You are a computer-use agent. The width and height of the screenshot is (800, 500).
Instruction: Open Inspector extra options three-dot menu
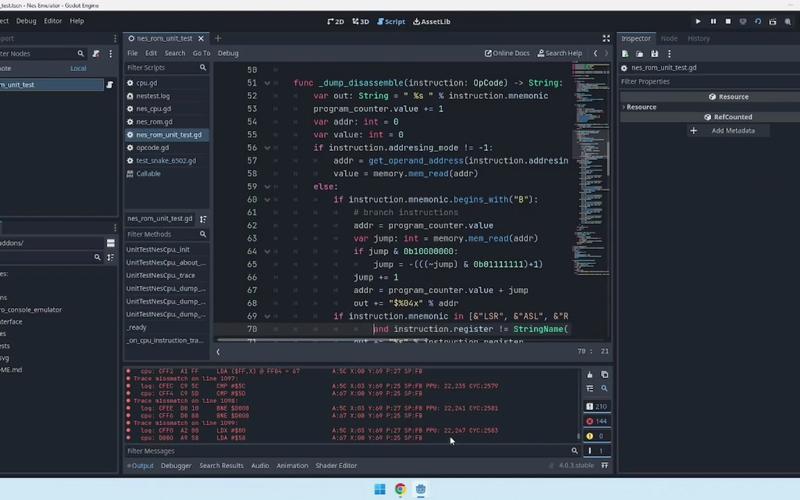tap(669, 54)
